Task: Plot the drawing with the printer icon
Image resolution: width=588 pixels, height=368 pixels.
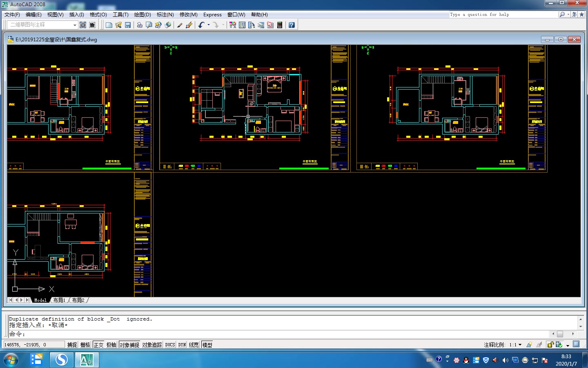Action: tap(140, 25)
